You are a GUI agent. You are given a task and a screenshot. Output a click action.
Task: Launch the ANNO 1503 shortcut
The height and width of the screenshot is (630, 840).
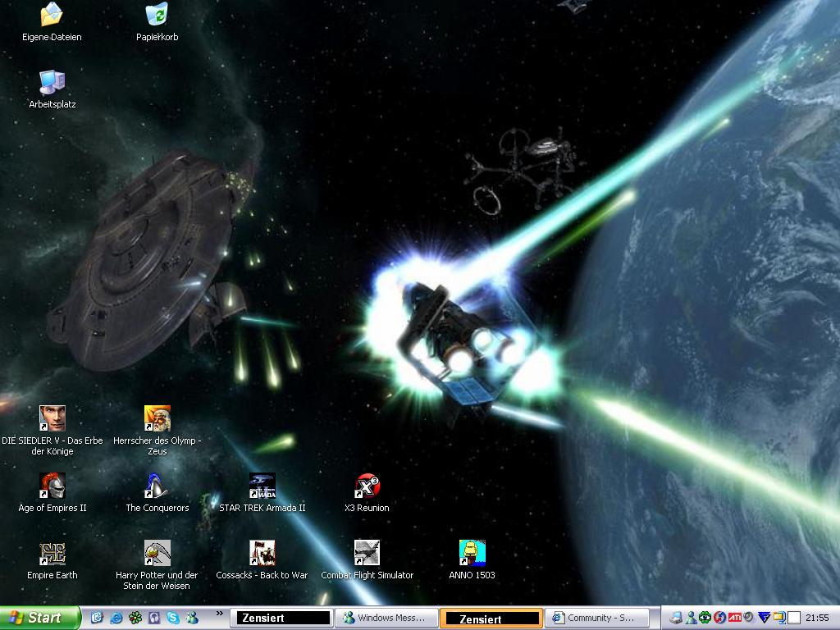click(x=472, y=553)
